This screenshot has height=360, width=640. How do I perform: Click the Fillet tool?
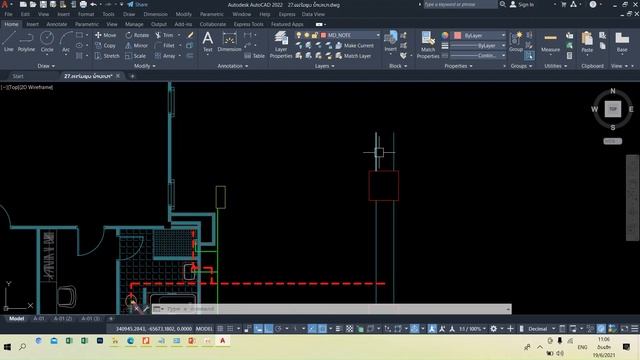pos(165,45)
